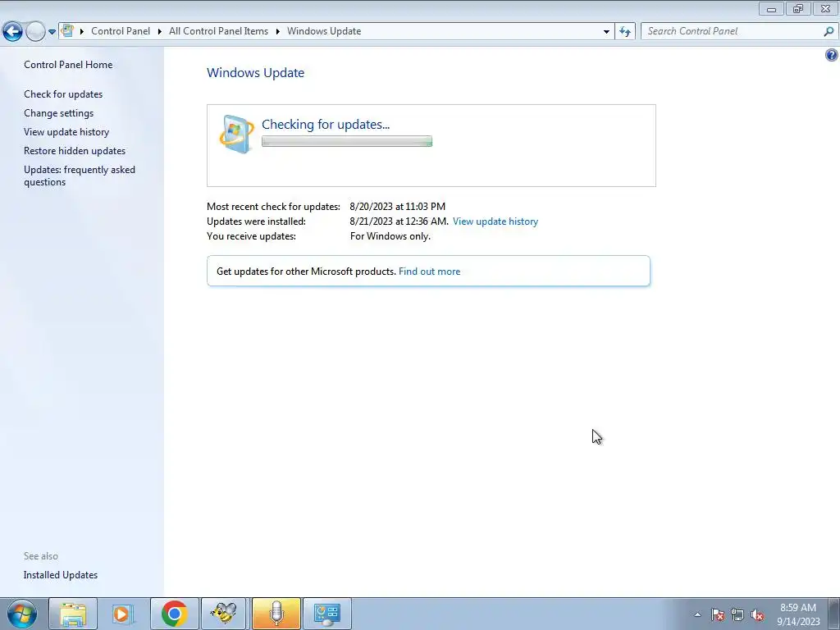Open Restore hidden updates

75,151
